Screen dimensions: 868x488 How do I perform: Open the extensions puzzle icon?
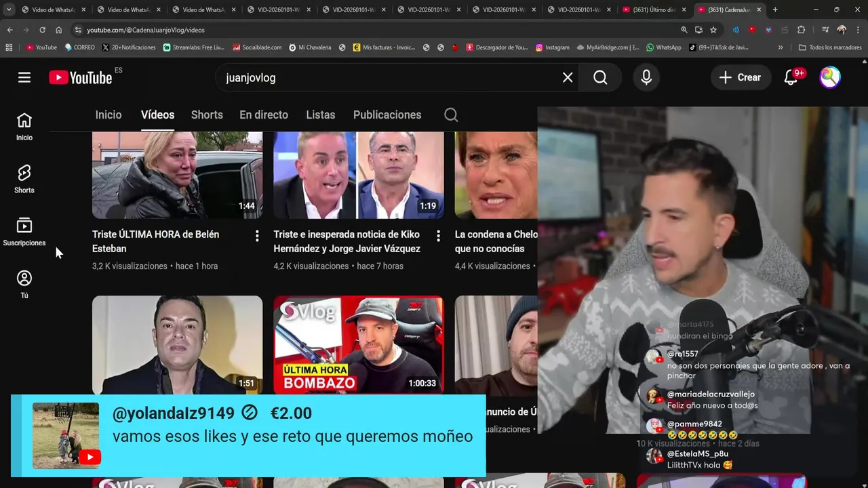tap(801, 30)
